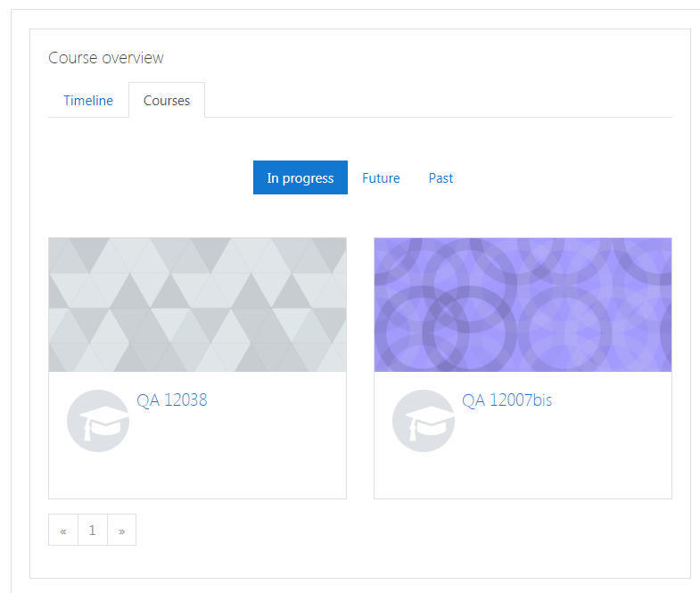Select page 1 in pagination

(93, 530)
